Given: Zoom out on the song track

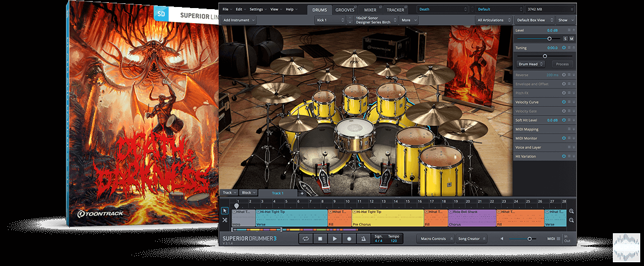Looking at the screenshot, I should click(x=572, y=220).
